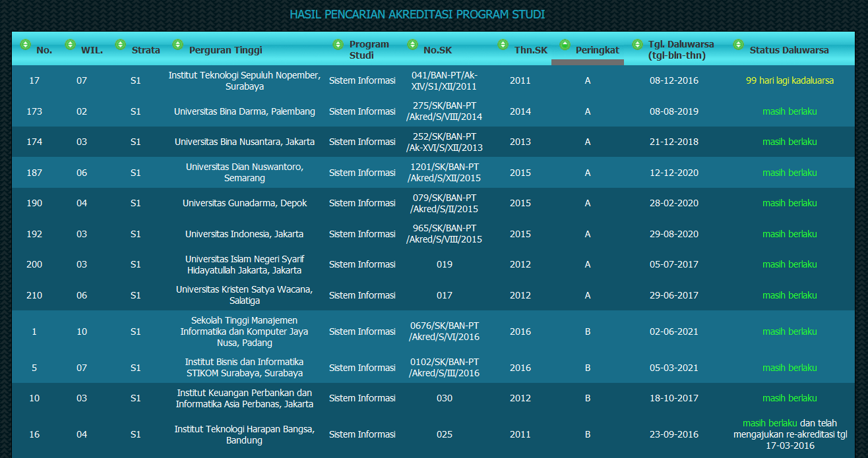Click expiry date 29-06-2017

click(673, 295)
